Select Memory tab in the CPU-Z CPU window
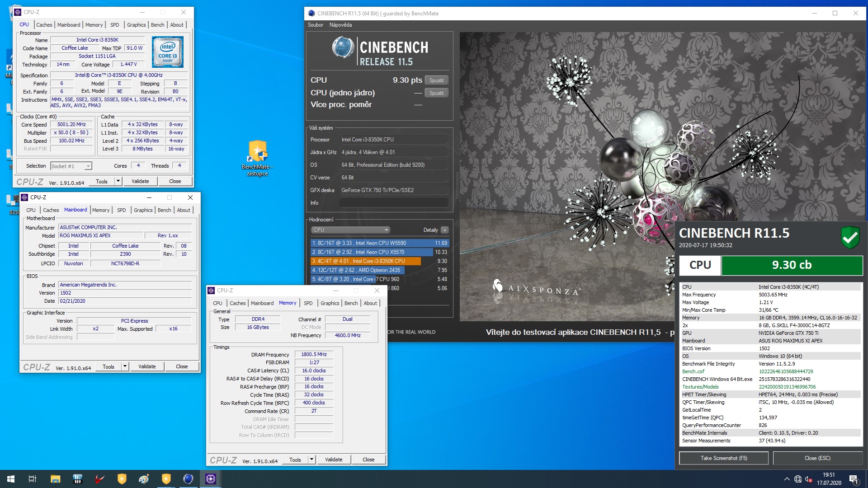This screenshot has height=488, width=868. coord(94,25)
